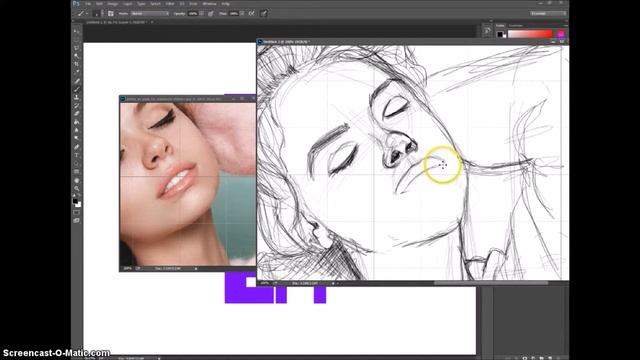Click the Opacity value field
640x360 pixels.
[x=193, y=13]
